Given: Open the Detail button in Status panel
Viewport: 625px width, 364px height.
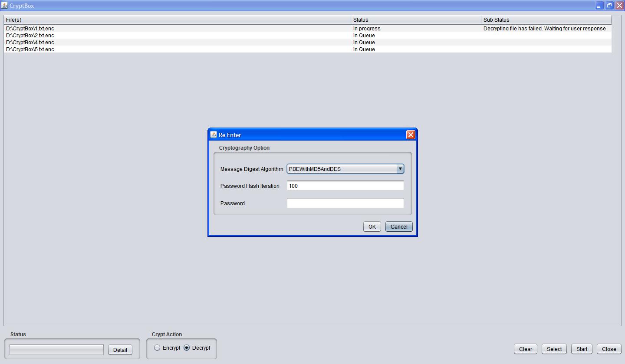Looking at the screenshot, I should (120, 350).
